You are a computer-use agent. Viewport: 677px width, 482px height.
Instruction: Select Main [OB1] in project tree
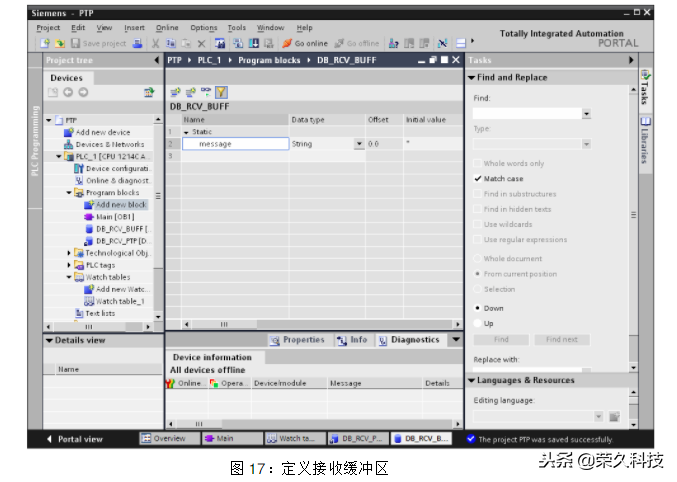point(110,217)
